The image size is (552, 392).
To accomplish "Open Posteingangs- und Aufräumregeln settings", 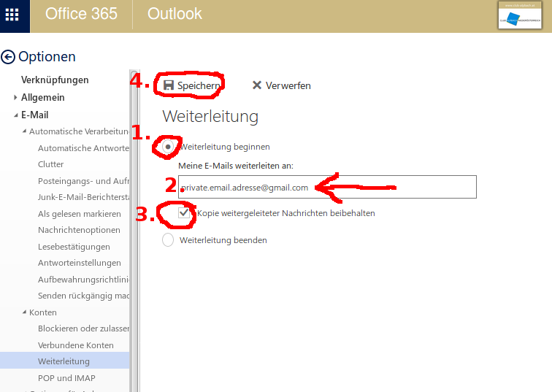I will tap(83, 181).
